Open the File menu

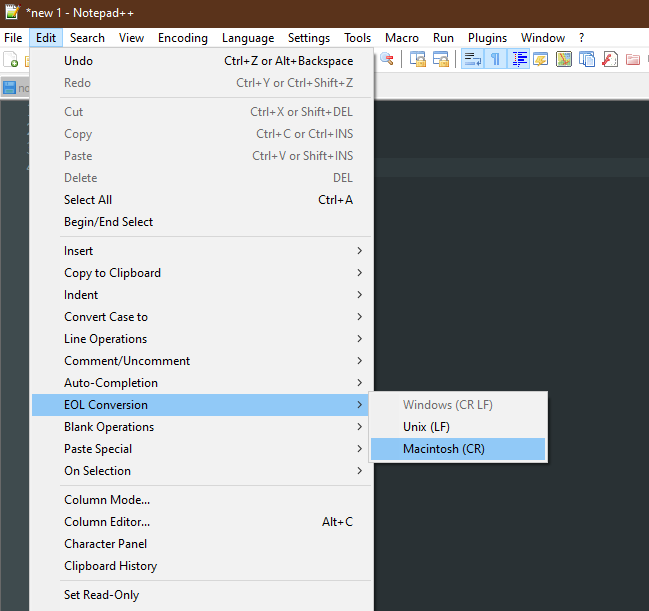tap(13, 38)
